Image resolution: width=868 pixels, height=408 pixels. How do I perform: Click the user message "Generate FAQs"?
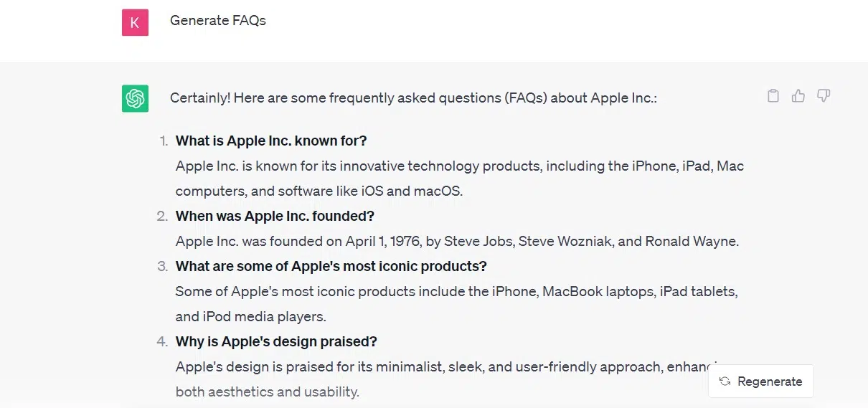coord(218,21)
